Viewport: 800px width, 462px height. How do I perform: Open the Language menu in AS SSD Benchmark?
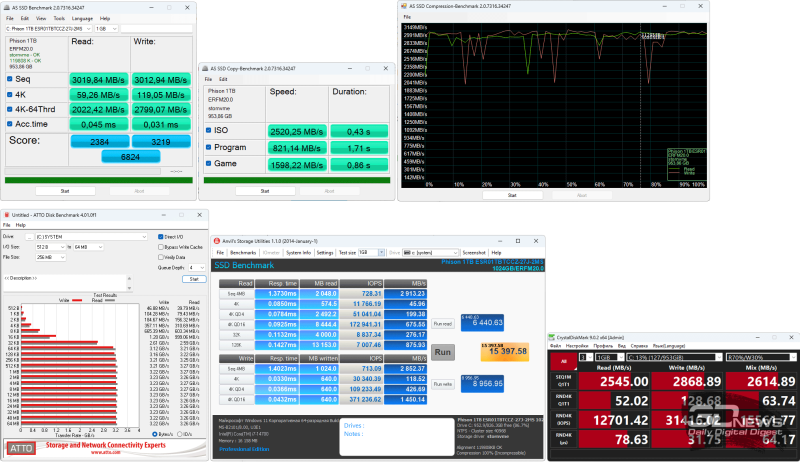(x=82, y=18)
